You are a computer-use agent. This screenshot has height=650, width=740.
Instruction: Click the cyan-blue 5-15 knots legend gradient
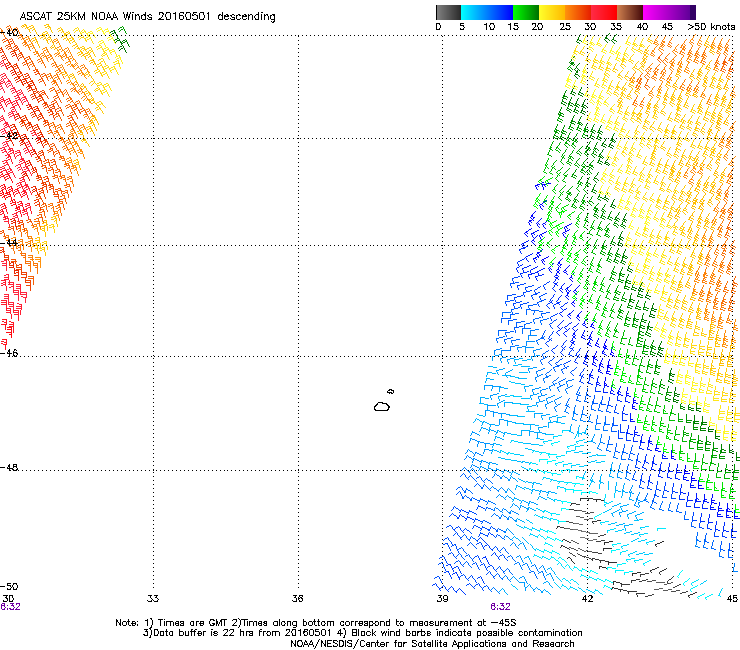coord(487,12)
